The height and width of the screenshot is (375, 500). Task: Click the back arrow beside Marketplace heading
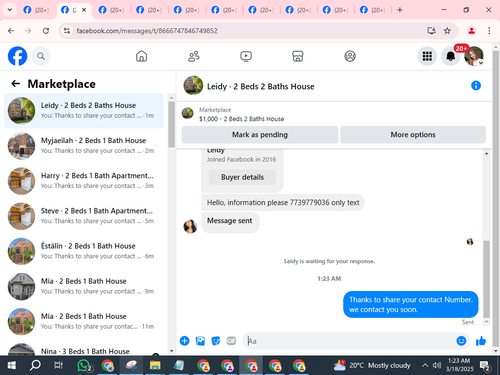point(16,84)
